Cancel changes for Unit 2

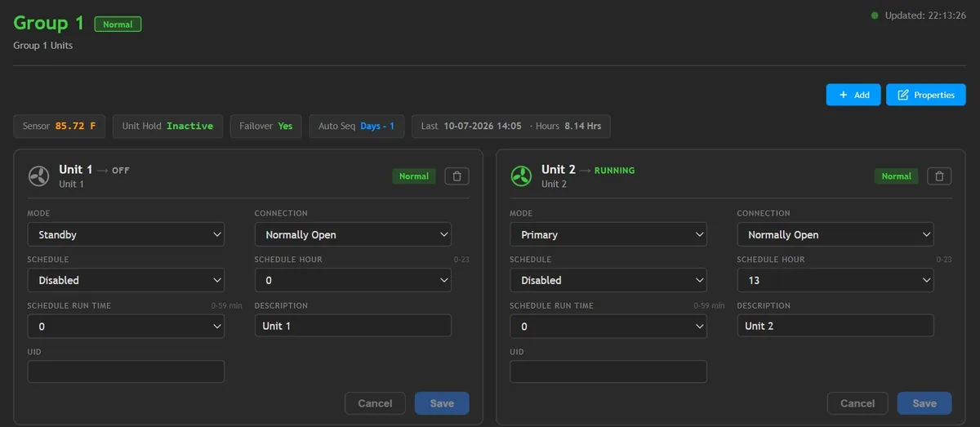(x=857, y=403)
